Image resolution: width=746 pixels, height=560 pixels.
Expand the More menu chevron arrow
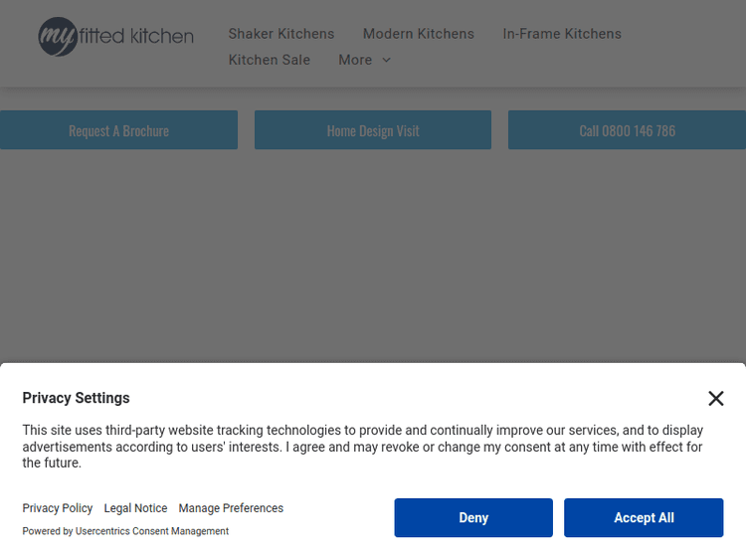coord(387,60)
